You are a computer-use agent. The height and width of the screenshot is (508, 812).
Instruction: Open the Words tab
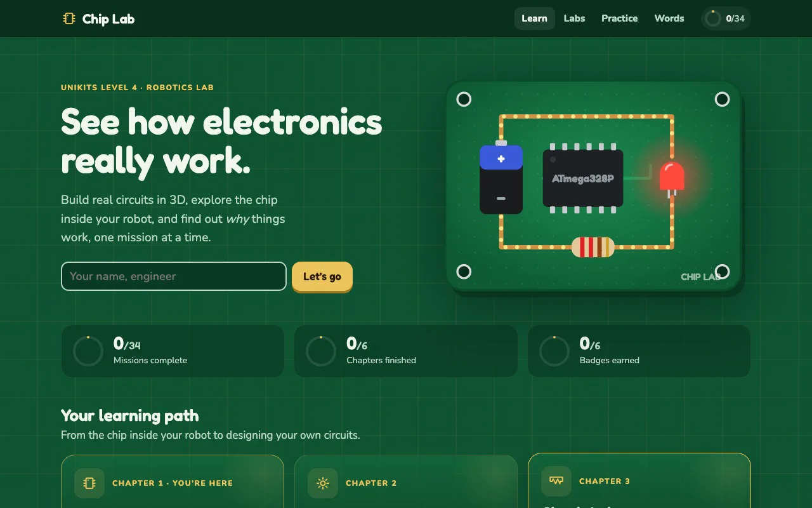(669, 18)
